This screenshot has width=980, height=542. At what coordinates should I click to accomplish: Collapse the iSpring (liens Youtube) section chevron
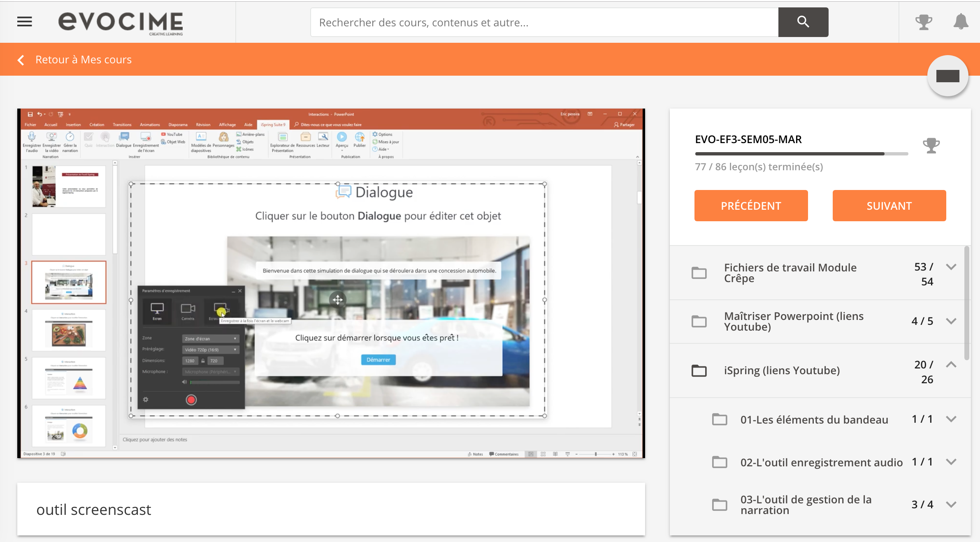tap(951, 365)
